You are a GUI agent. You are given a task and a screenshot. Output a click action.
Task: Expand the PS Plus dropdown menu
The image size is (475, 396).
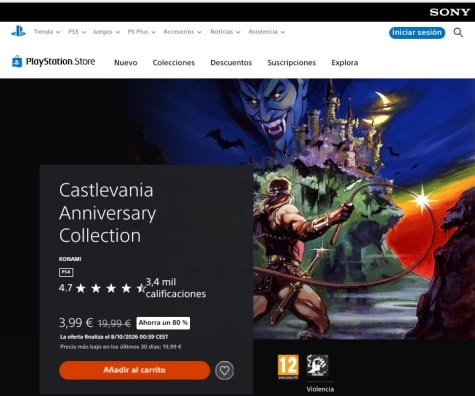[x=142, y=32]
